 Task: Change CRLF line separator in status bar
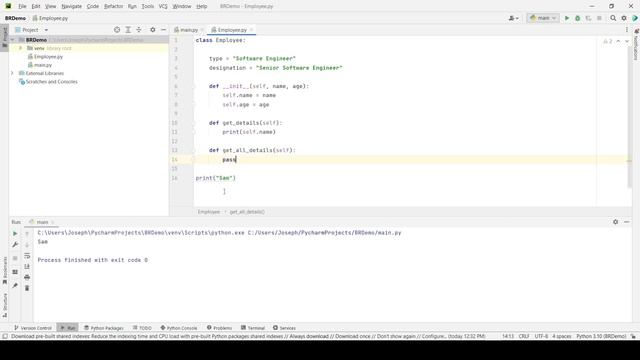pyautogui.click(x=524, y=336)
